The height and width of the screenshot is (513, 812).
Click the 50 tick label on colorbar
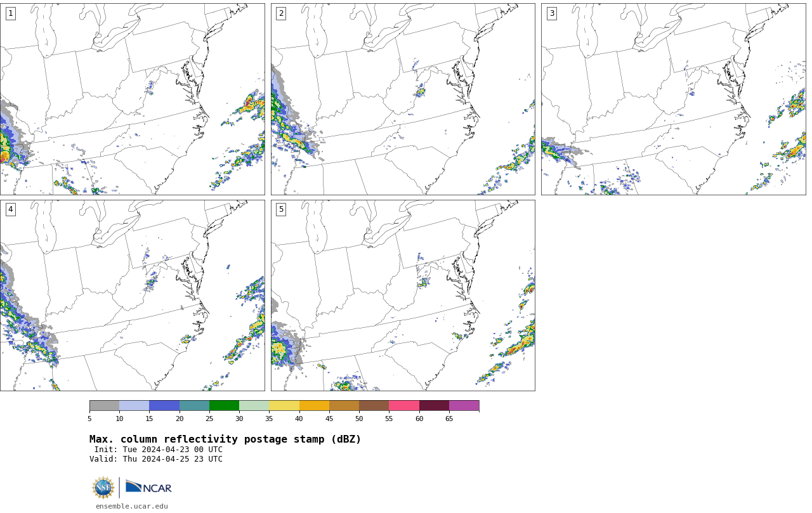tap(359, 419)
